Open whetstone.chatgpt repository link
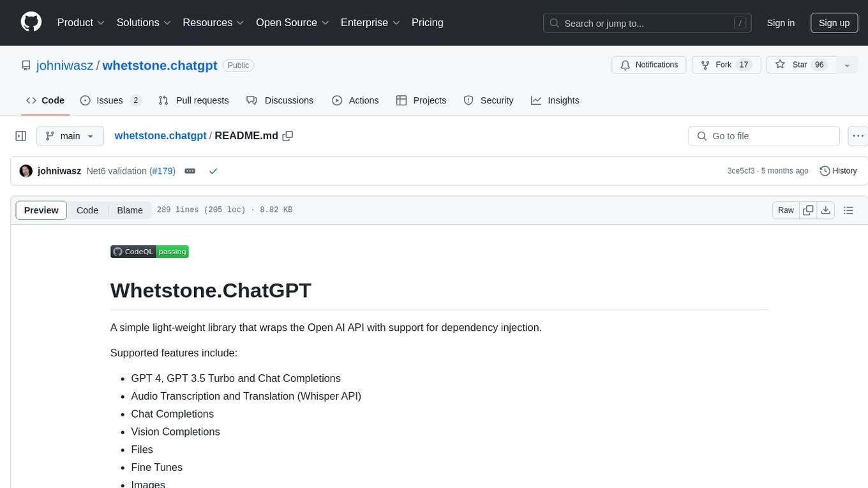868x488 pixels. click(160, 65)
